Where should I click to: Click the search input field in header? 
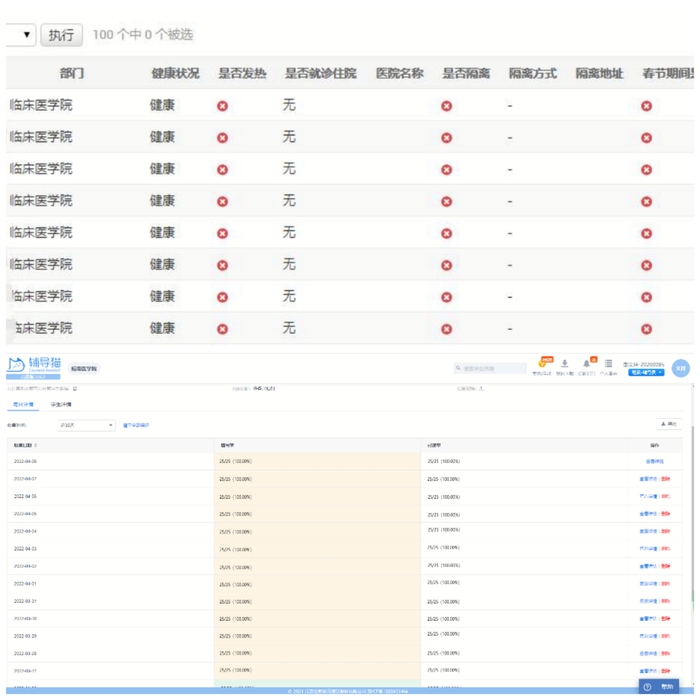tap(492, 369)
